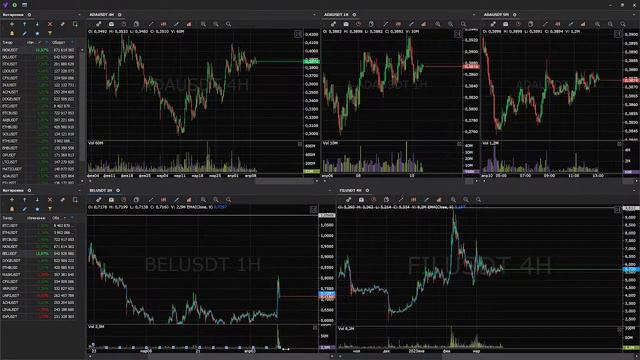The width and height of the screenshot is (640, 360).
Task: Click the settings gear next to ADAUSDT 4H tab
Action: (x=120, y=15)
